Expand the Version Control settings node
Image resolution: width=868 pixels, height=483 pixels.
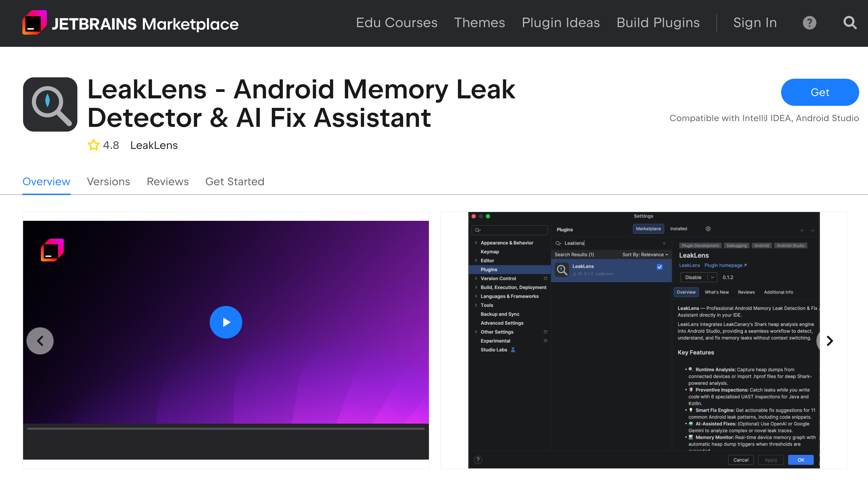(476, 278)
